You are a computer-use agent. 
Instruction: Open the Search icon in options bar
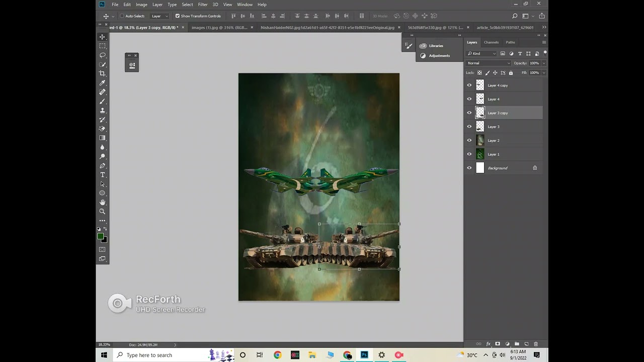point(515,16)
